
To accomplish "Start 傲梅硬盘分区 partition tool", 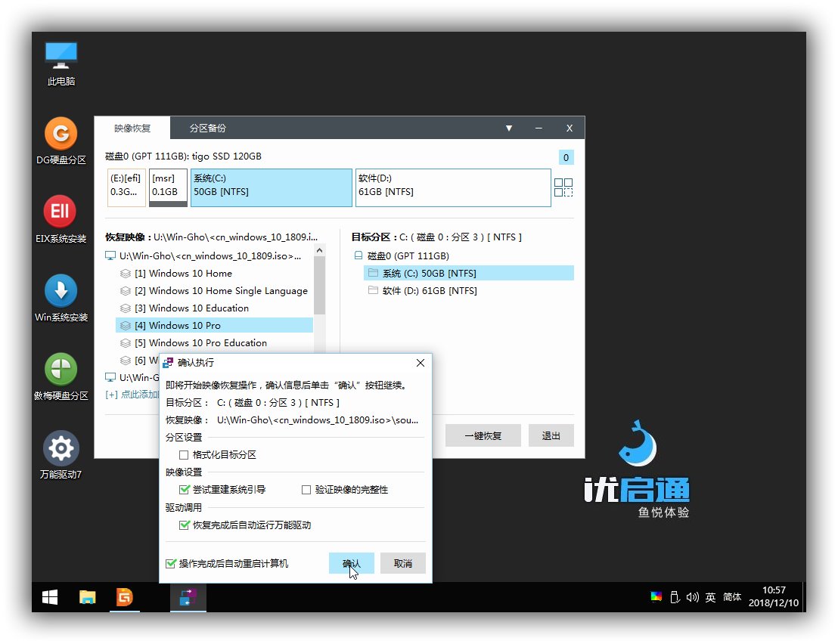I will coord(61,376).
